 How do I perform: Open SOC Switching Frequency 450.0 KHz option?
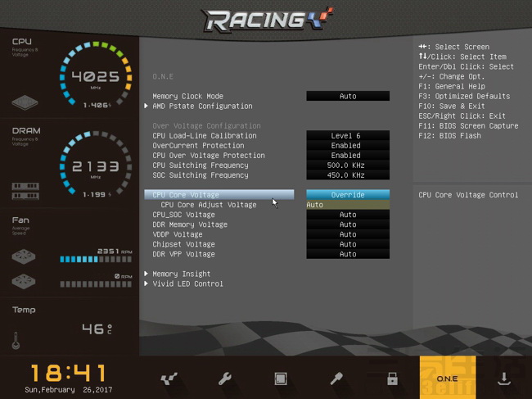click(348, 175)
